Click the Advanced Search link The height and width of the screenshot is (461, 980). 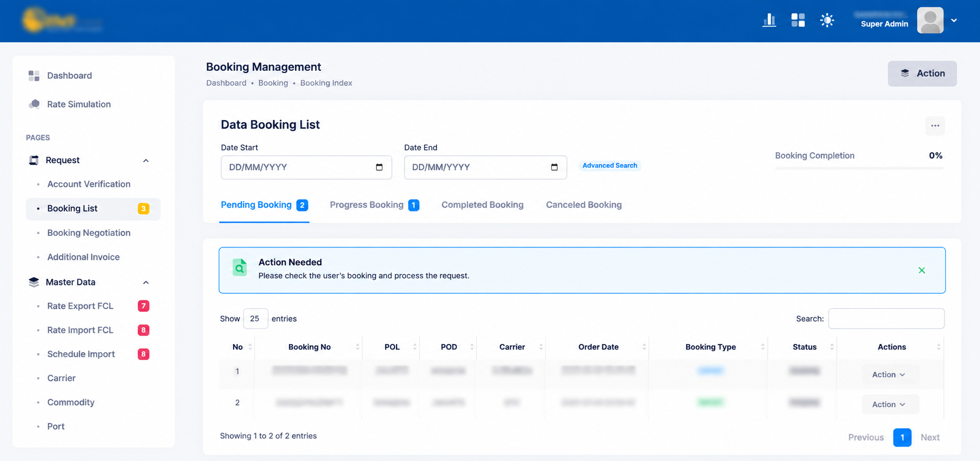click(x=610, y=166)
